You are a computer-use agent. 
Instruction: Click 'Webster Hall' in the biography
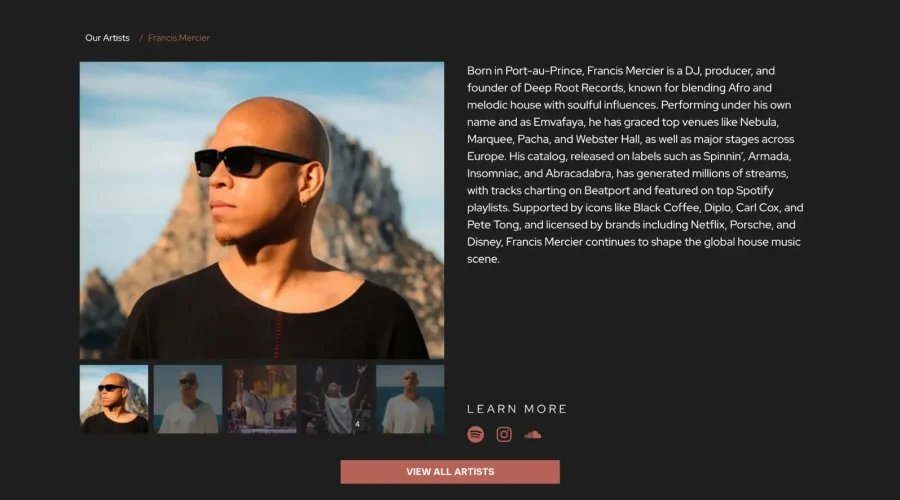coord(608,139)
